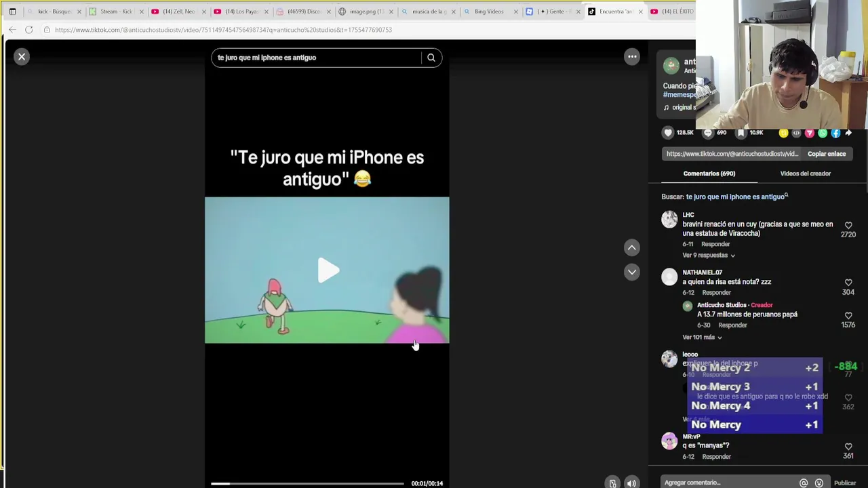
Task: Click the yellow repost share icon
Action: [x=783, y=133]
